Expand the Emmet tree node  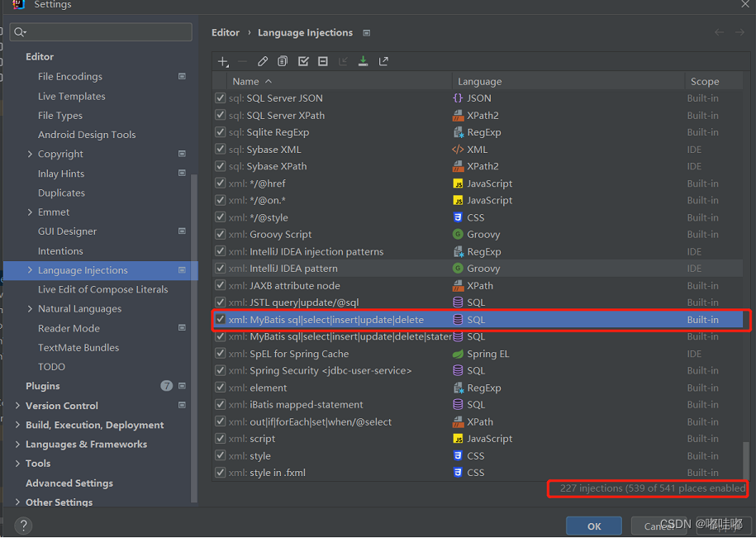(30, 212)
